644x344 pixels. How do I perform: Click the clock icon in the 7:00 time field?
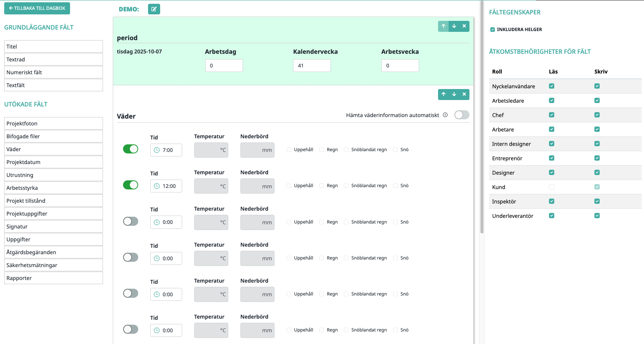(157, 150)
